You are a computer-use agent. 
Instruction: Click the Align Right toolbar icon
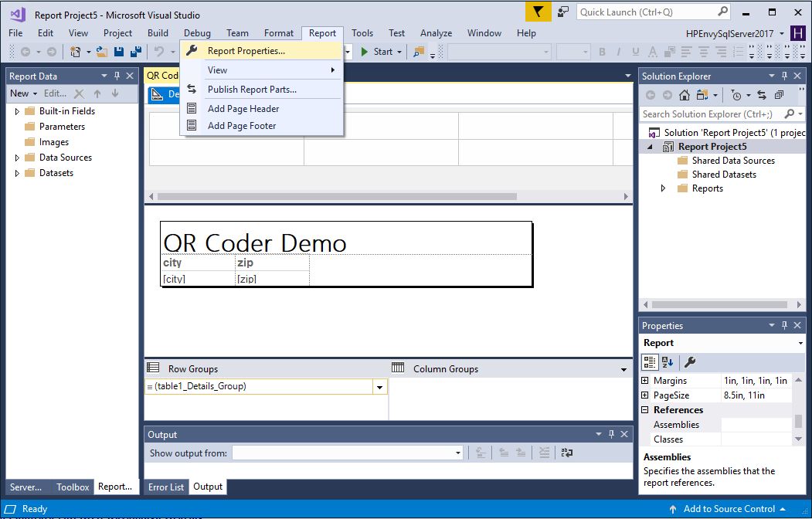(721, 52)
